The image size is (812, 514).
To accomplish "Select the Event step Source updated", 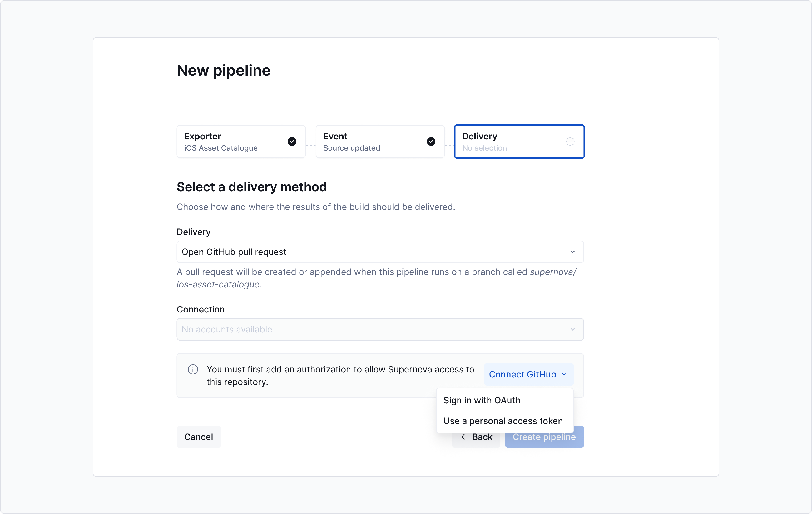I will [380, 141].
